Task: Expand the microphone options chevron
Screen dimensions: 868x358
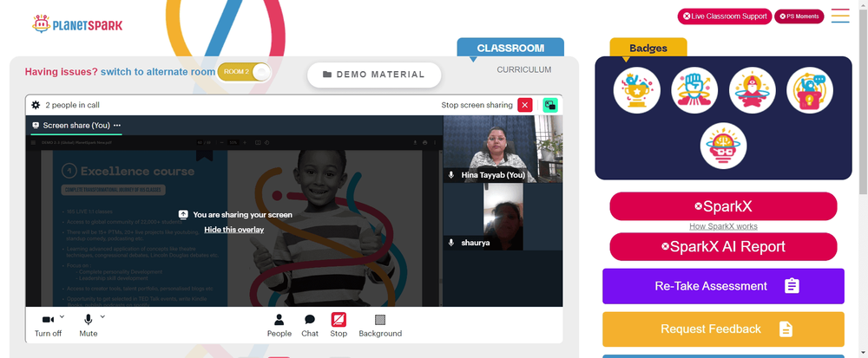Action: (x=102, y=316)
